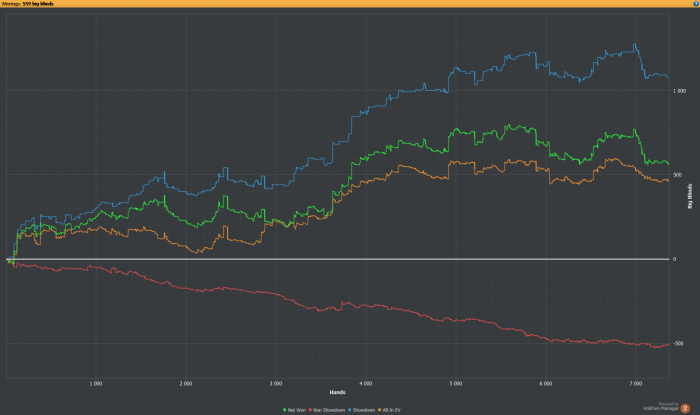Toggle the Net Won series in the legend

tap(294, 410)
